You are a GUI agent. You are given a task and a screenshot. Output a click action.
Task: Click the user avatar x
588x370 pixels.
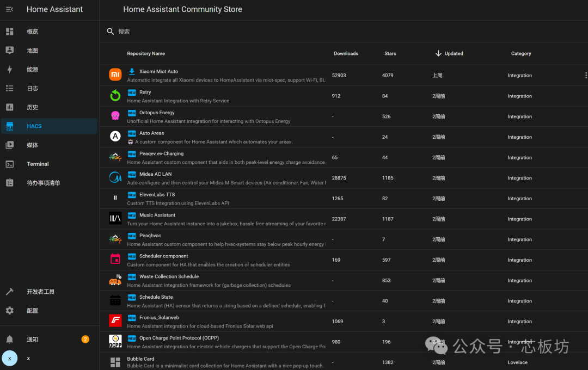[x=10, y=359]
